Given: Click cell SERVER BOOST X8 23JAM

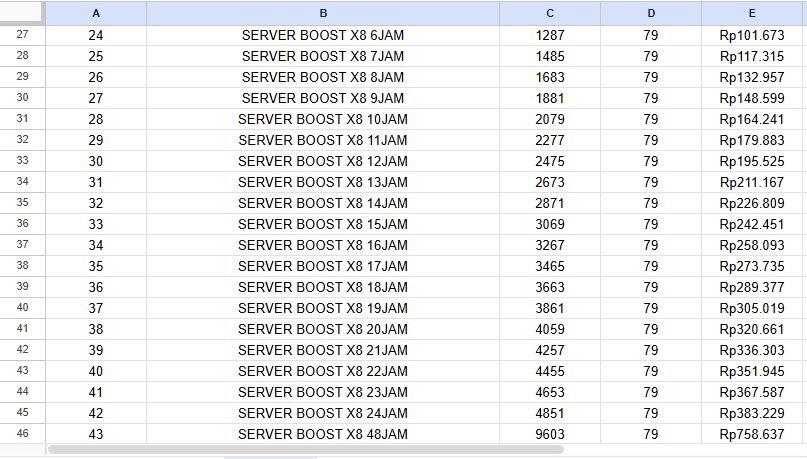Looking at the screenshot, I should pyautogui.click(x=323, y=392).
